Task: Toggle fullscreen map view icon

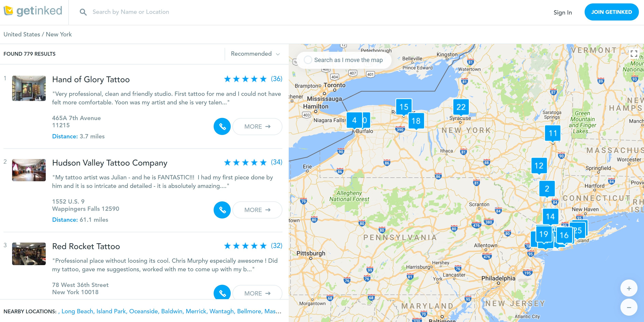Action: (634, 53)
